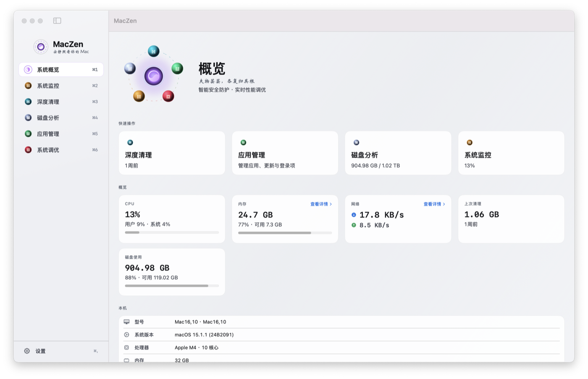Click the chip icon beside 处理器
The image size is (588, 379).
tap(126, 347)
